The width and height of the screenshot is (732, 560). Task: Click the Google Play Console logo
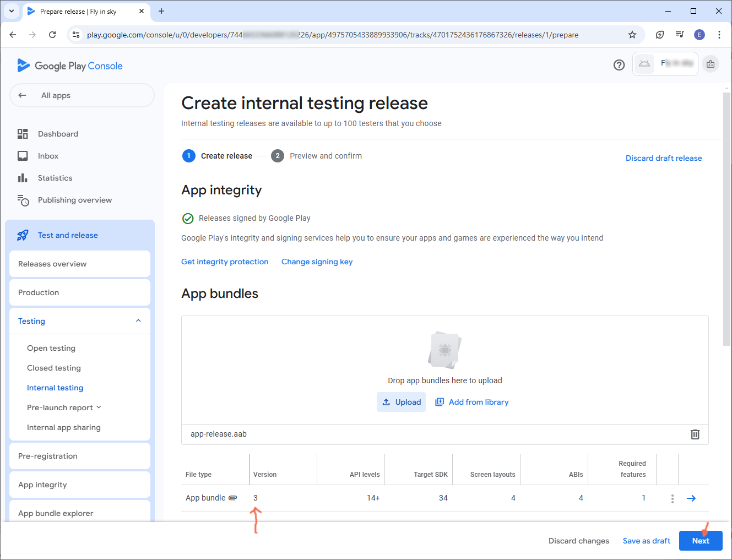70,66
